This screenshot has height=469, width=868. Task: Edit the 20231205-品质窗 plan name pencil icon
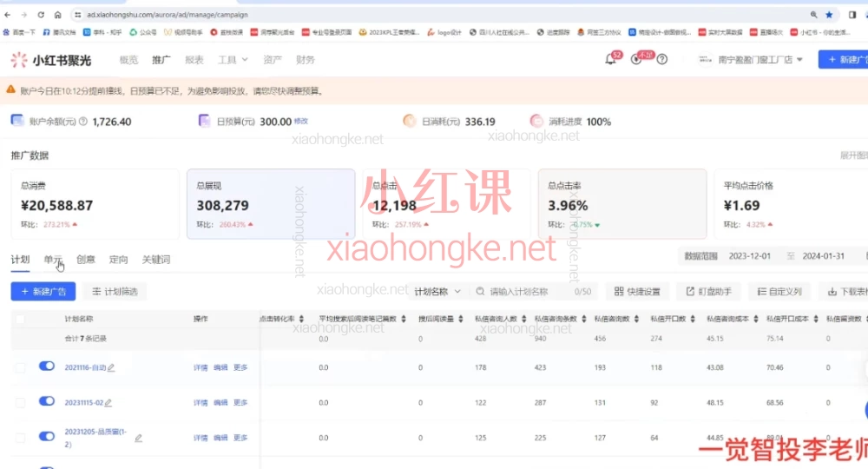[x=138, y=438]
